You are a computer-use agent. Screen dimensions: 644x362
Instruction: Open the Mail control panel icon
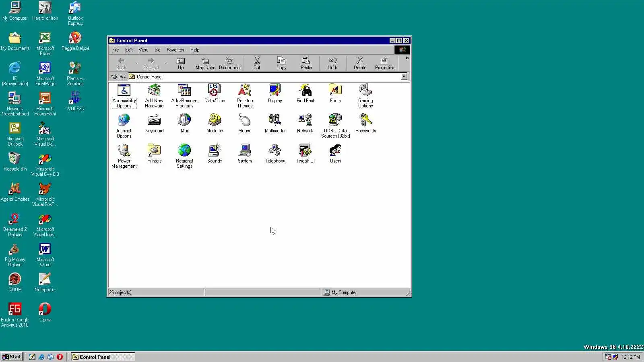[184, 123]
